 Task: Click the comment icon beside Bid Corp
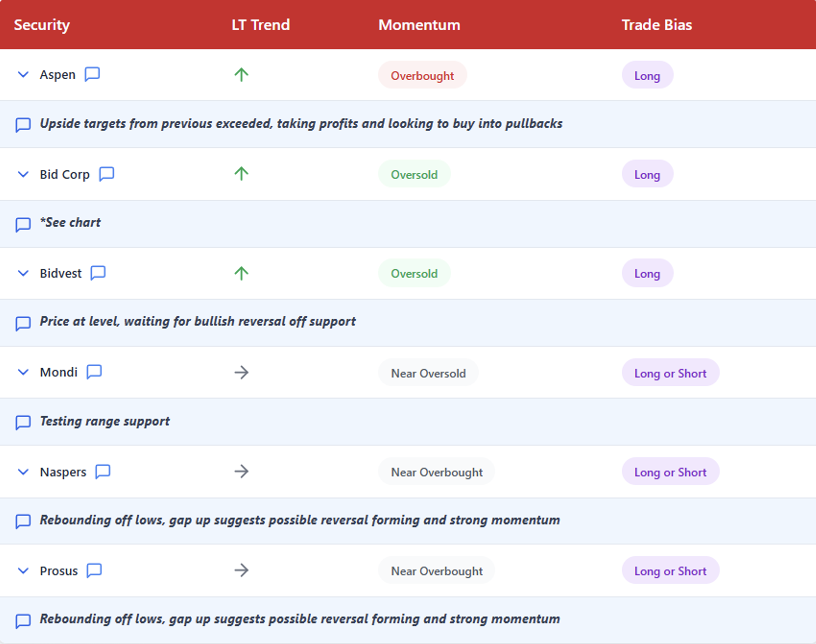click(x=106, y=174)
